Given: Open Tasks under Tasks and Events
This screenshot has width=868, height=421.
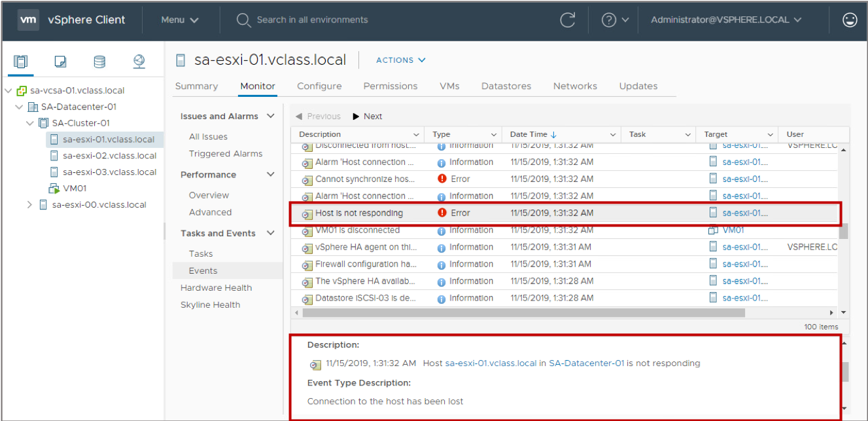Looking at the screenshot, I should pos(201,253).
